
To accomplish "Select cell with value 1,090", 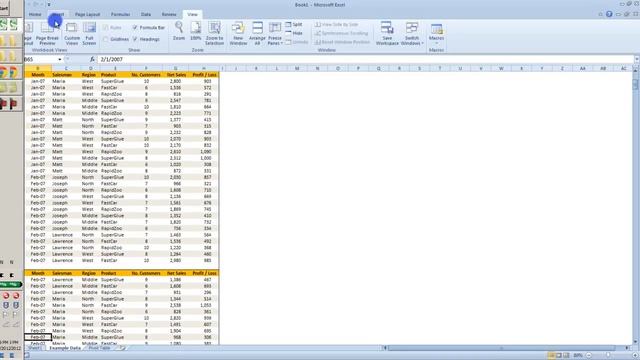I will 203,151.
